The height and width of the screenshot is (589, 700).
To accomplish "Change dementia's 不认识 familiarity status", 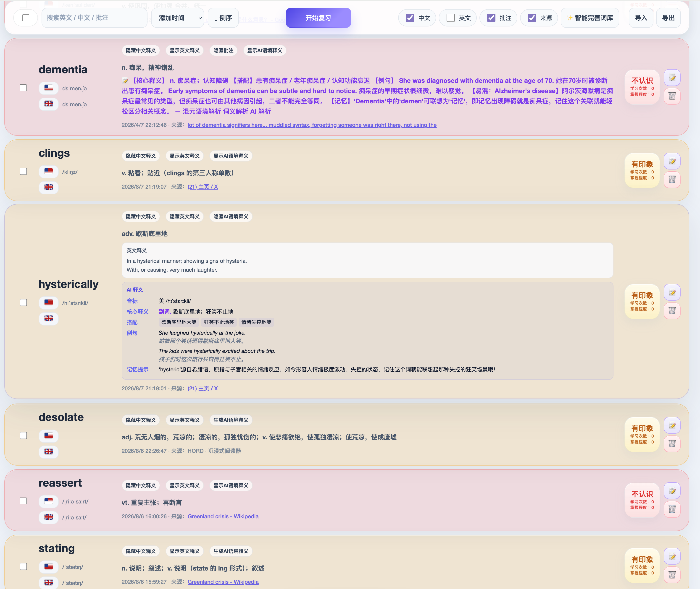I will tap(642, 87).
